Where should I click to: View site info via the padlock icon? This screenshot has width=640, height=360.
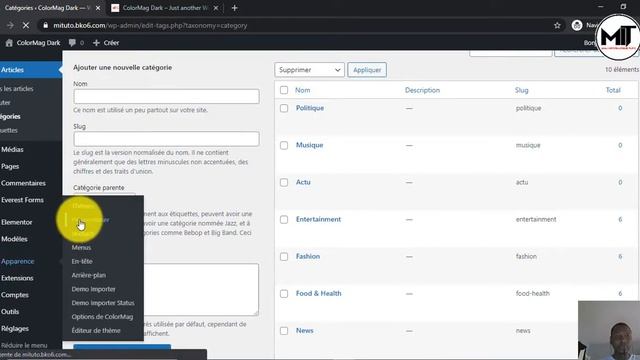45,25
